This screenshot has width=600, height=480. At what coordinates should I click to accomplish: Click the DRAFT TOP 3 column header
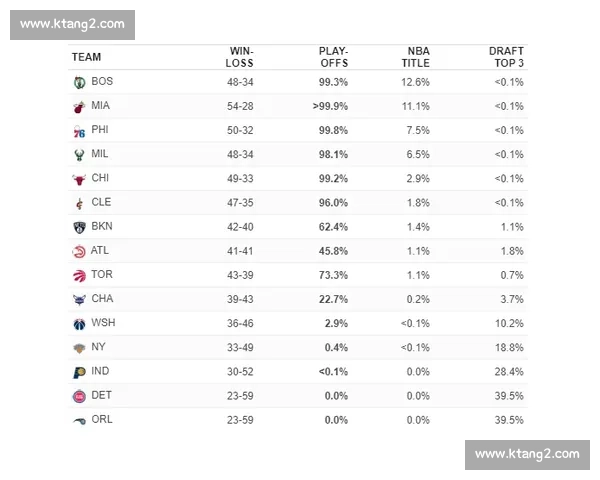[x=506, y=57]
